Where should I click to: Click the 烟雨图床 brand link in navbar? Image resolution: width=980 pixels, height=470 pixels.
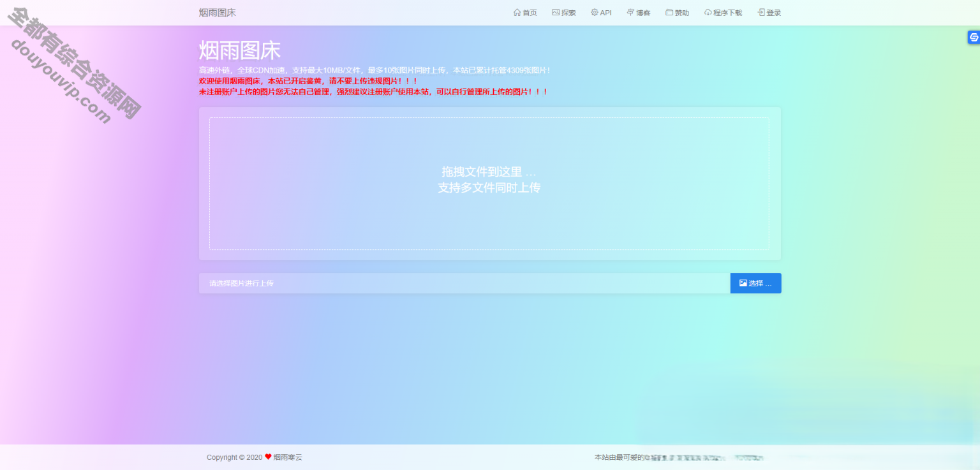[218, 13]
